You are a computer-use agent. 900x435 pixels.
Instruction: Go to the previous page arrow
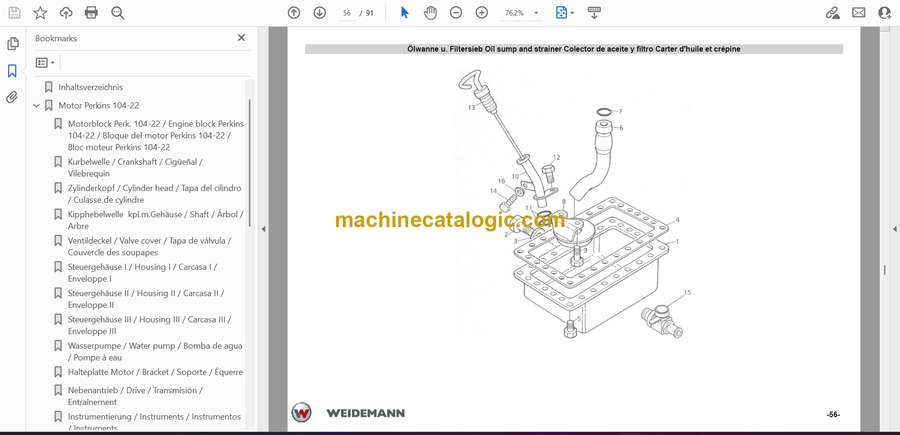pos(294,13)
